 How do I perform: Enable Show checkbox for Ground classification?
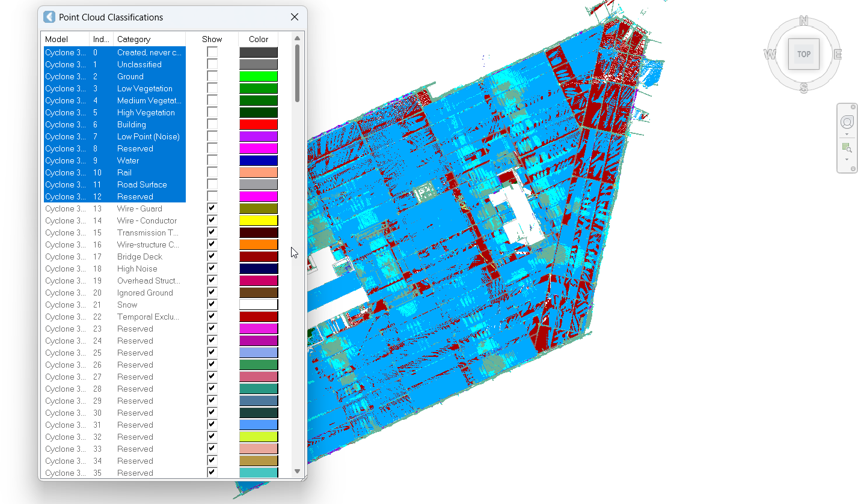(x=212, y=76)
